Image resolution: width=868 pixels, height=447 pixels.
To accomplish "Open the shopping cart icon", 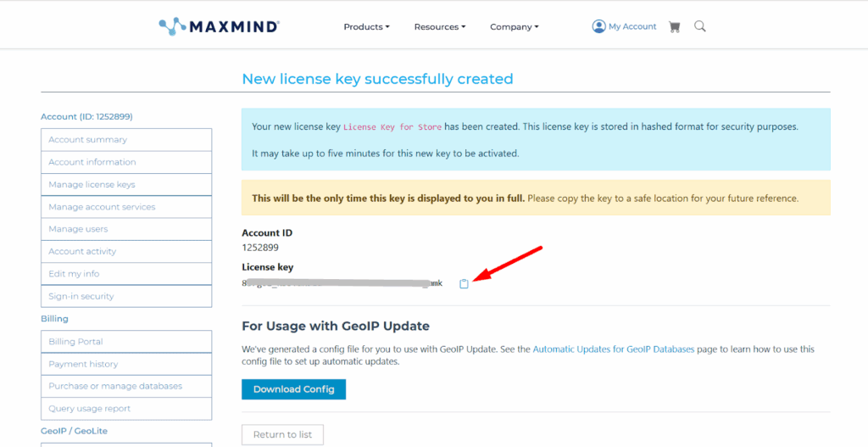I will 674,26.
